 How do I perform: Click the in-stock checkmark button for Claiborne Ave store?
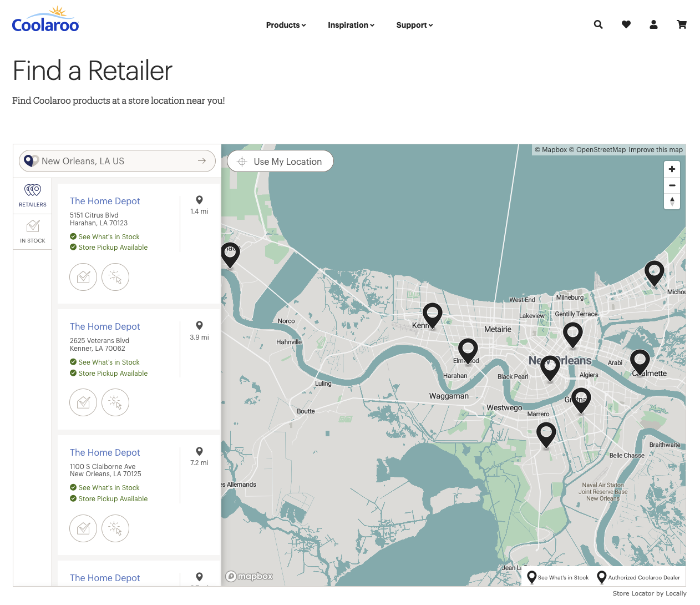[x=83, y=528]
